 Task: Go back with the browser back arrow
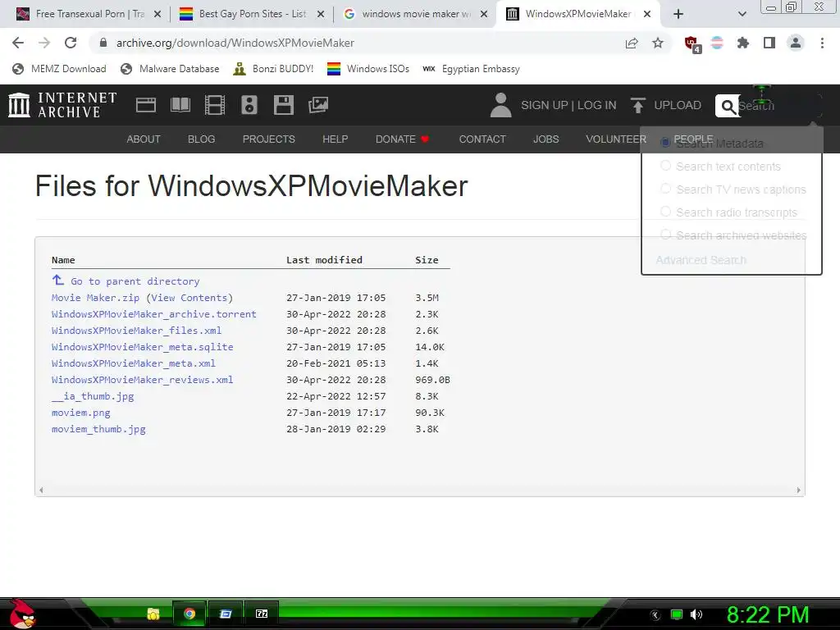click(18, 43)
